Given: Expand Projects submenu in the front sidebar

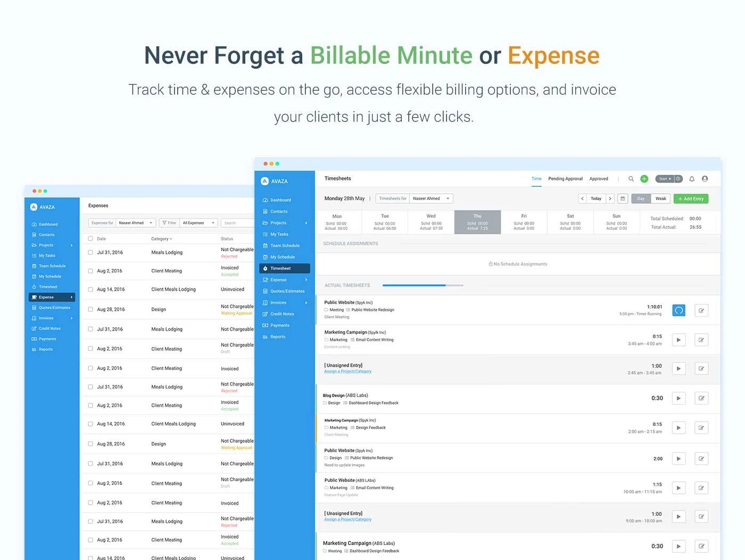Looking at the screenshot, I should click(x=306, y=223).
